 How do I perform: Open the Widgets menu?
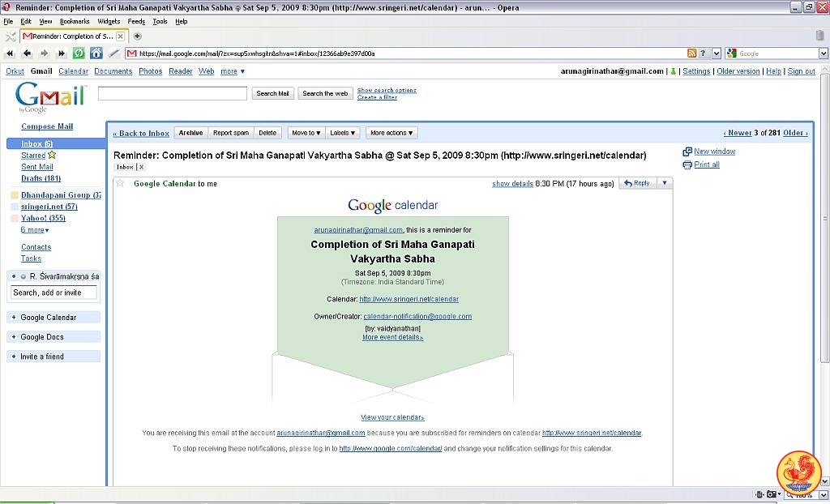coord(109,22)
